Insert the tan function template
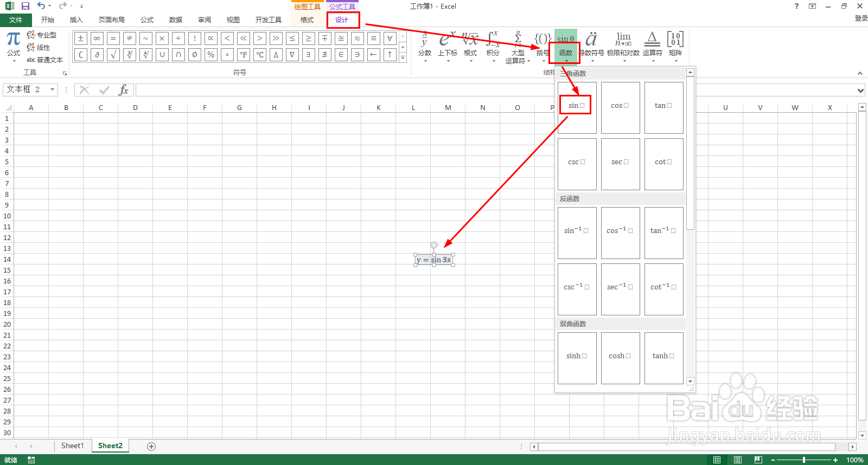This screenshot has height=465, width=868. (664, 108)
